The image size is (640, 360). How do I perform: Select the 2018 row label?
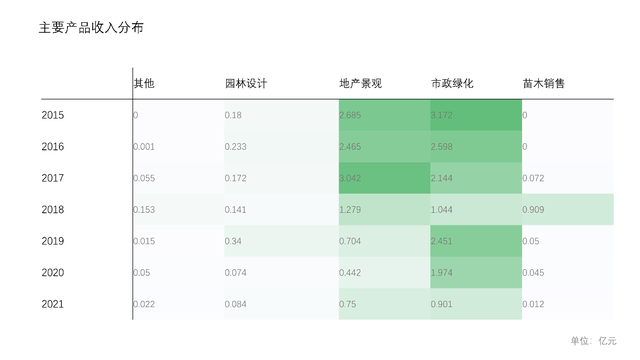click(x=53, y=209)
